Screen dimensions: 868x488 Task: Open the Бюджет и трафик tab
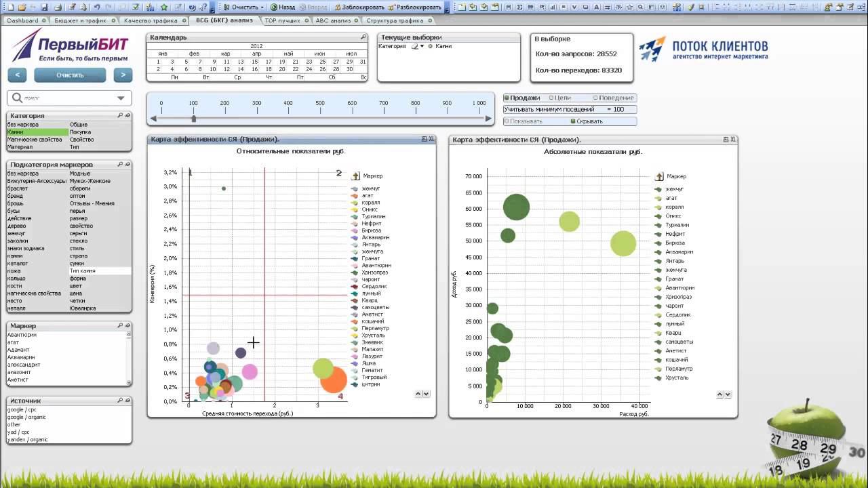pos(81,20)
